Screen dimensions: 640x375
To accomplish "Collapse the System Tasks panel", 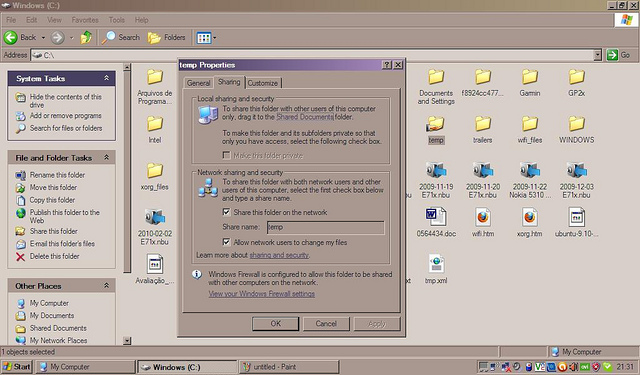I will [107, 78].
